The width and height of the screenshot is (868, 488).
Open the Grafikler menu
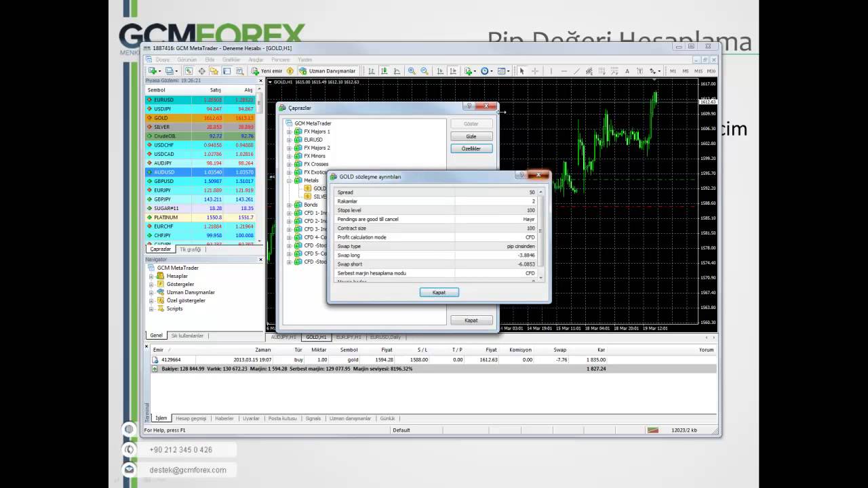point(231,60)
